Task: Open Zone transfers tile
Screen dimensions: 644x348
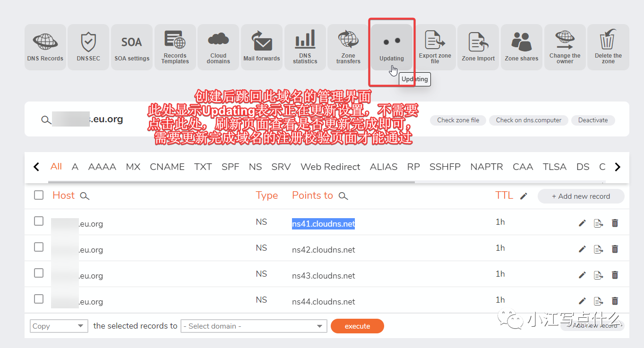Action: [x=348, y=47]
